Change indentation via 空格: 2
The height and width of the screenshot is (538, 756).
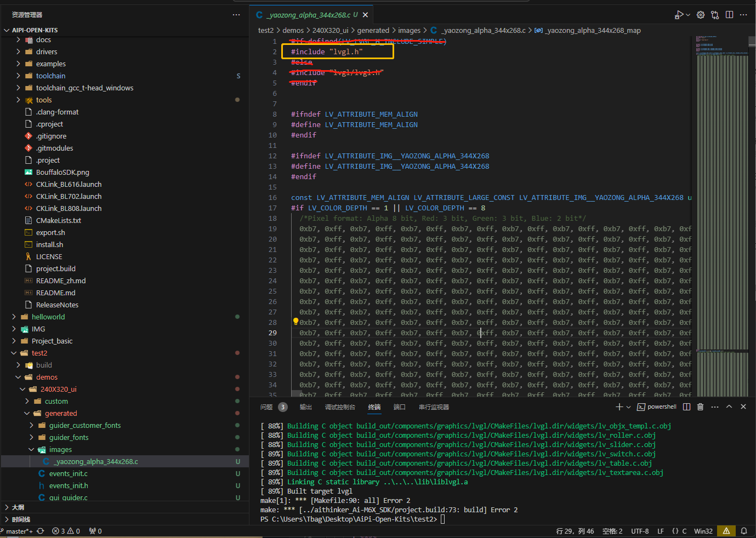[x=612, y=531]
